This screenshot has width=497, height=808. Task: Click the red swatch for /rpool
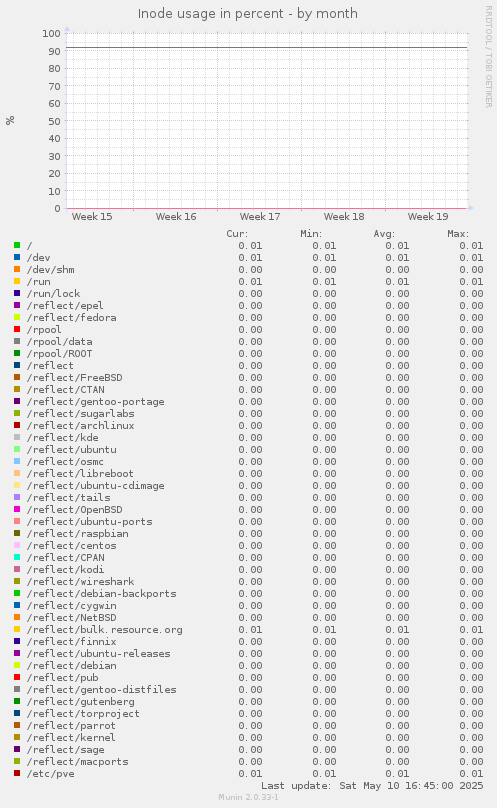(x=17, y=329)
